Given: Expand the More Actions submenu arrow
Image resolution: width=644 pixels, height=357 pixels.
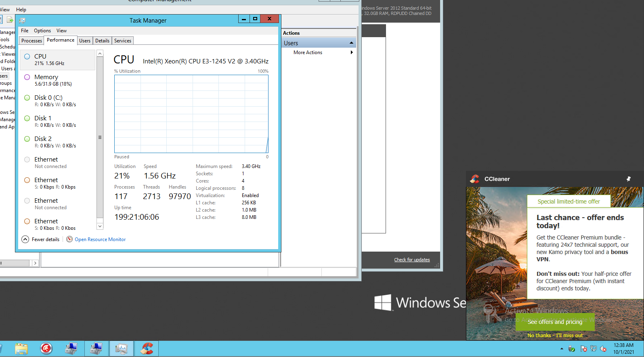Looking at the screenshot, I should click(352, 52).
